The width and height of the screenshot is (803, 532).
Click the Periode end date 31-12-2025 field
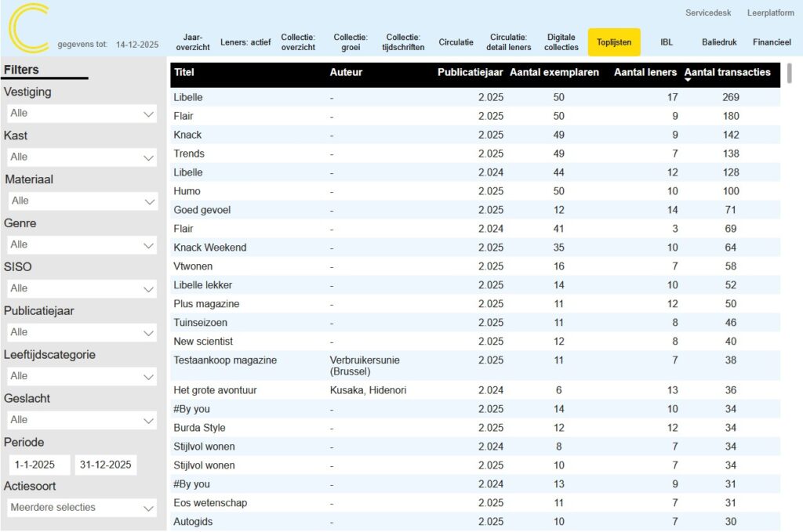pos(105,465)
